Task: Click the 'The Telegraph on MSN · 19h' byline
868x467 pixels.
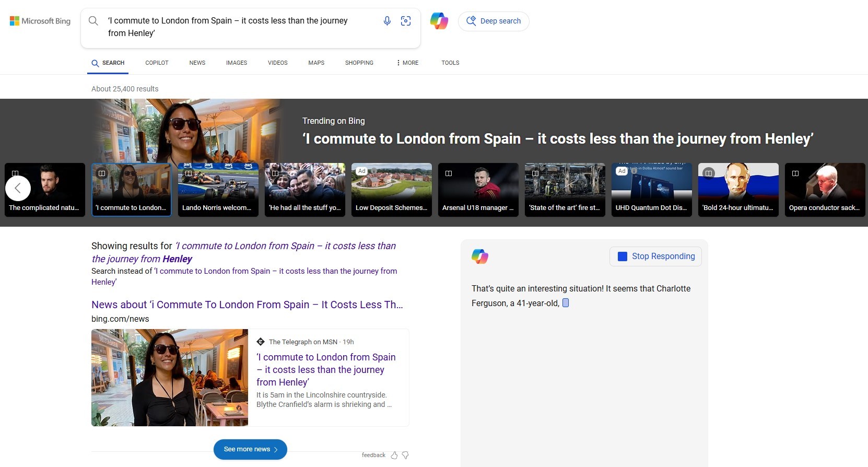Action: [x=311, y=342]
